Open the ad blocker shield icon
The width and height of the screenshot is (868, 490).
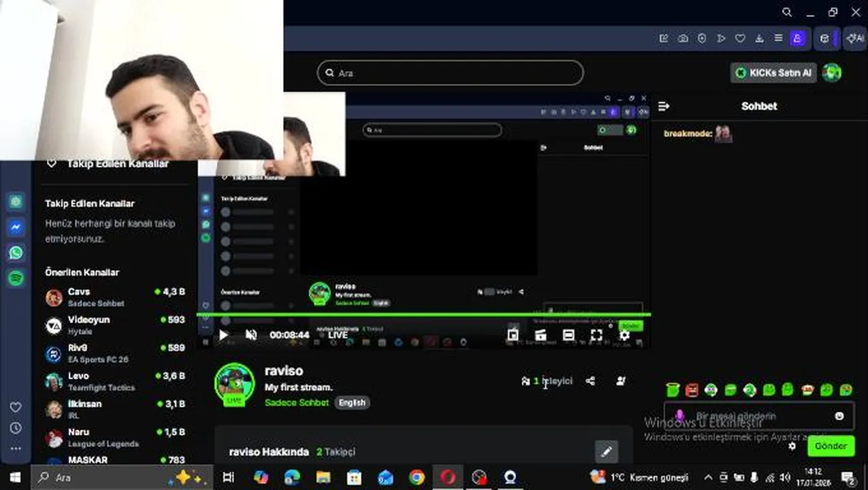click(x=702, y=39)
